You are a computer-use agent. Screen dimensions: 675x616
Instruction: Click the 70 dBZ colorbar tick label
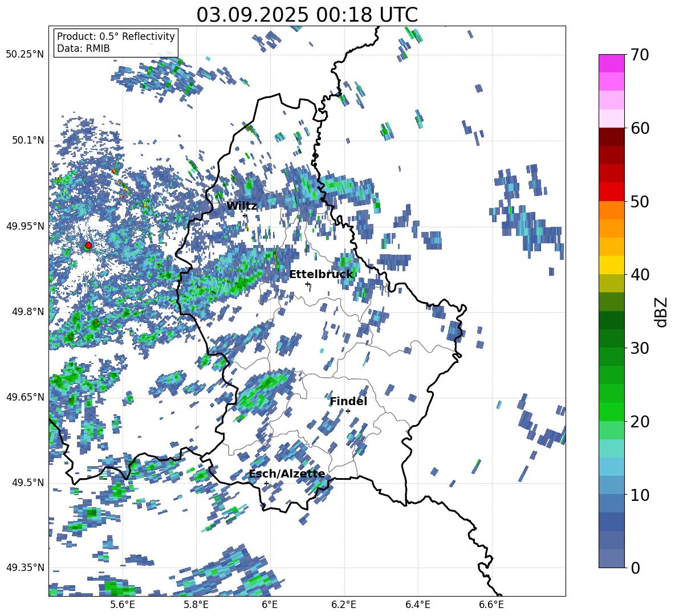point(640,55)
